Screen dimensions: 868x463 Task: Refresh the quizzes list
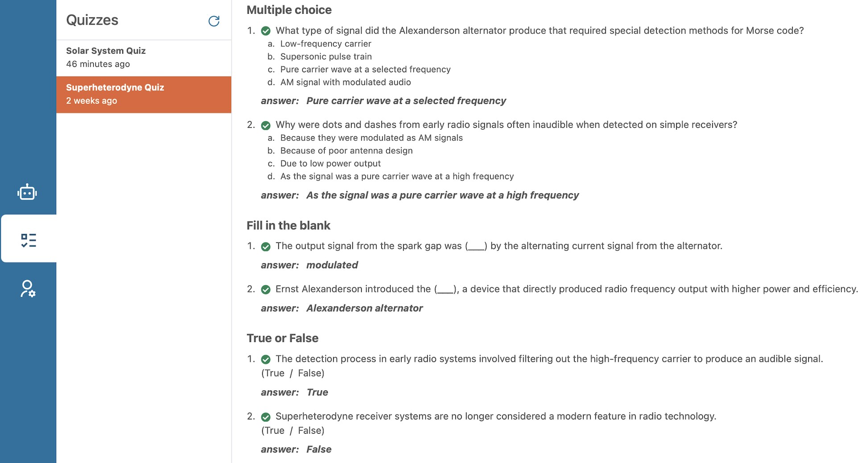214,21
